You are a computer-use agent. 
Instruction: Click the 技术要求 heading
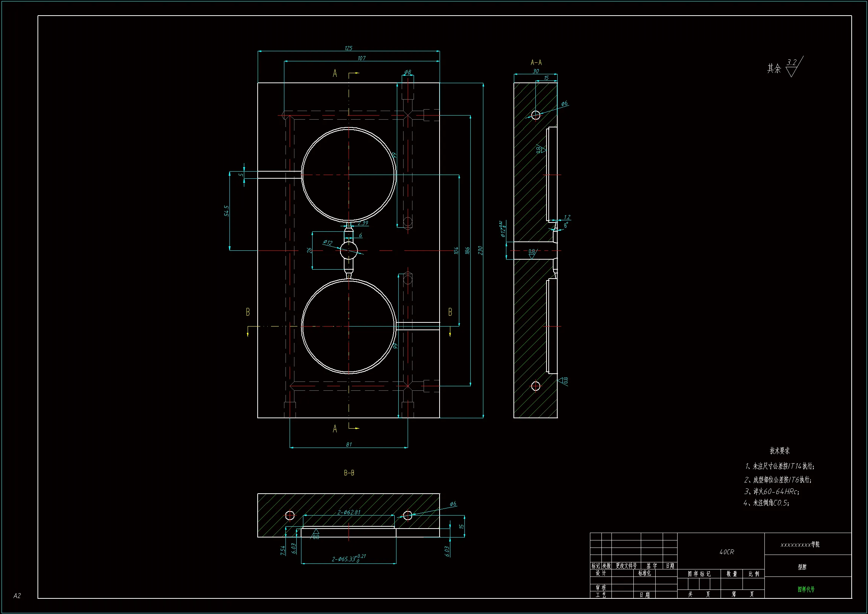(780, 451)
